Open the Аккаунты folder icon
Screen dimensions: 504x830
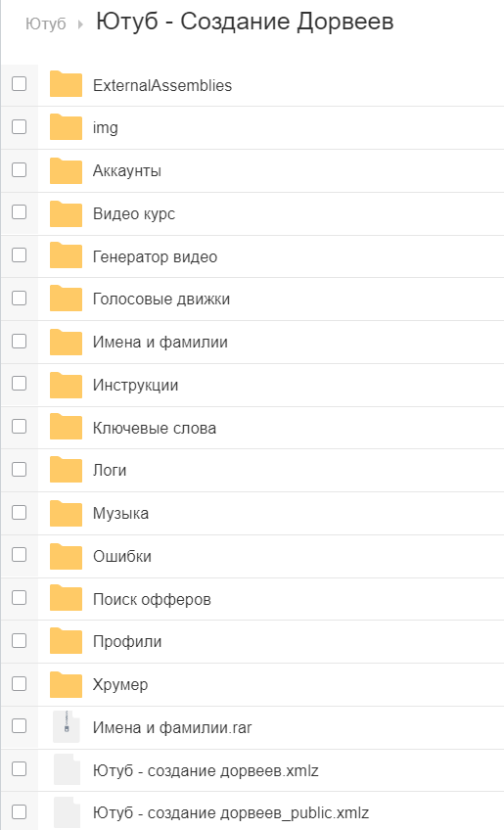coord(66,170)
